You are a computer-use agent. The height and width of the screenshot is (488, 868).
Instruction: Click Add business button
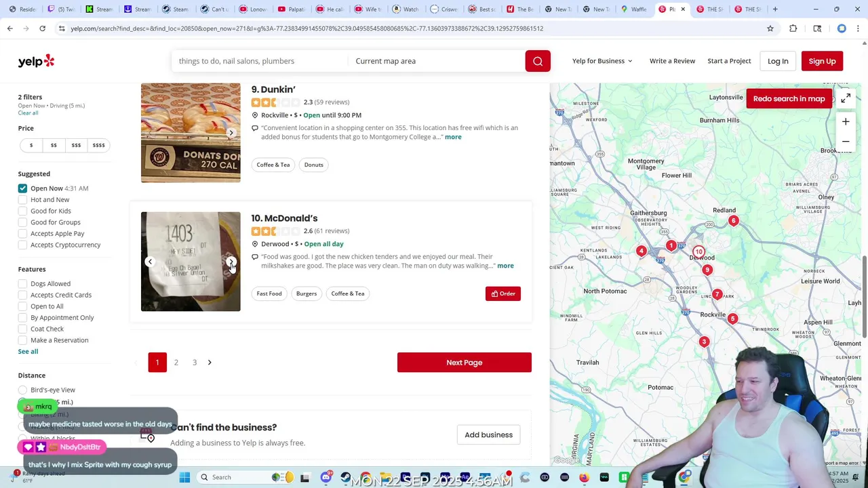tap(489, 435)
